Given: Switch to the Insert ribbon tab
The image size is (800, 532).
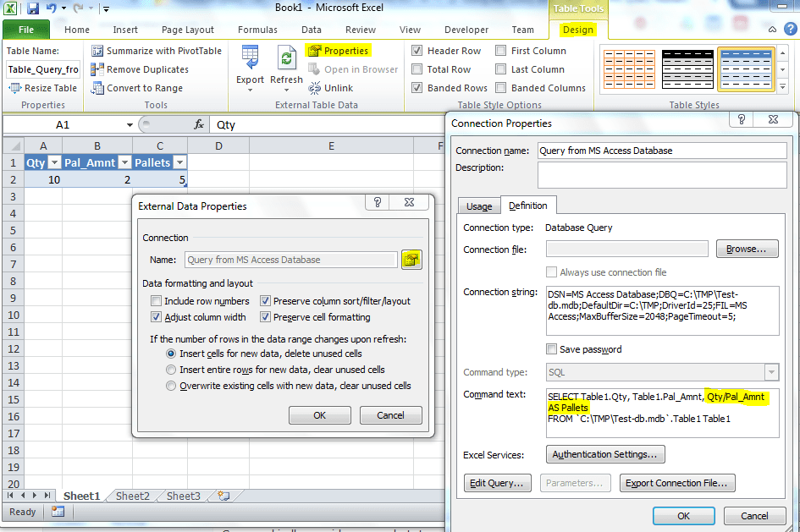Looking at the screenshot, I should [125, 30].
